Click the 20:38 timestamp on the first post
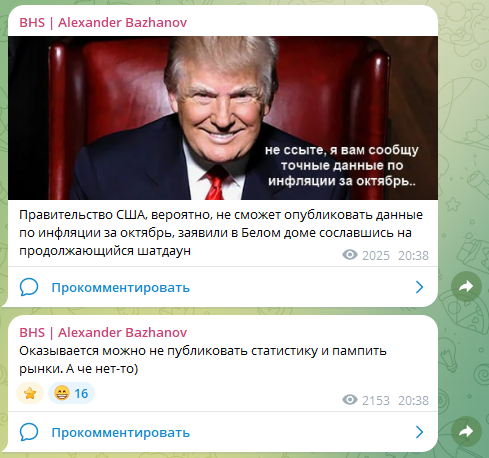489x458 pixels. pyautogui.click(x=413, y=256)
